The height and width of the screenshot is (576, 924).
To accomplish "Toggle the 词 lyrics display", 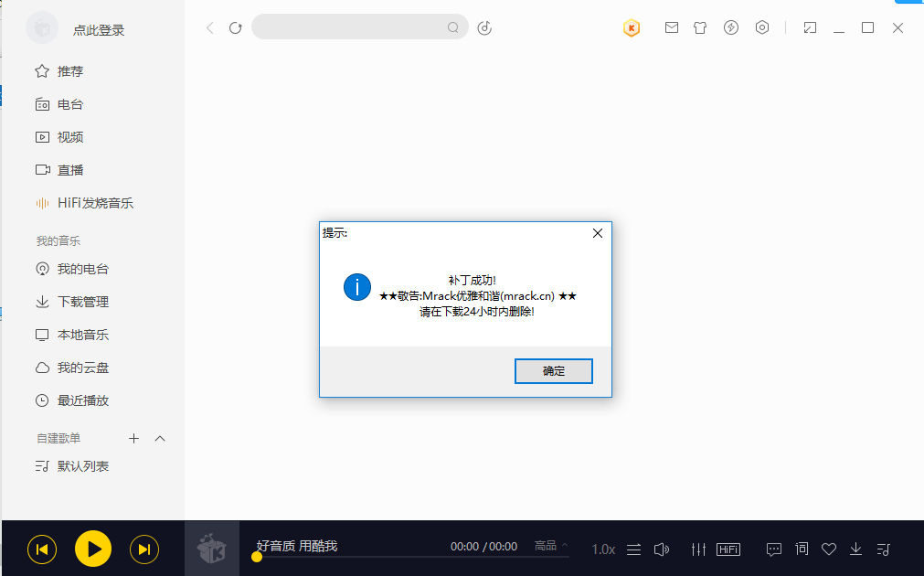I will [802, 549].
